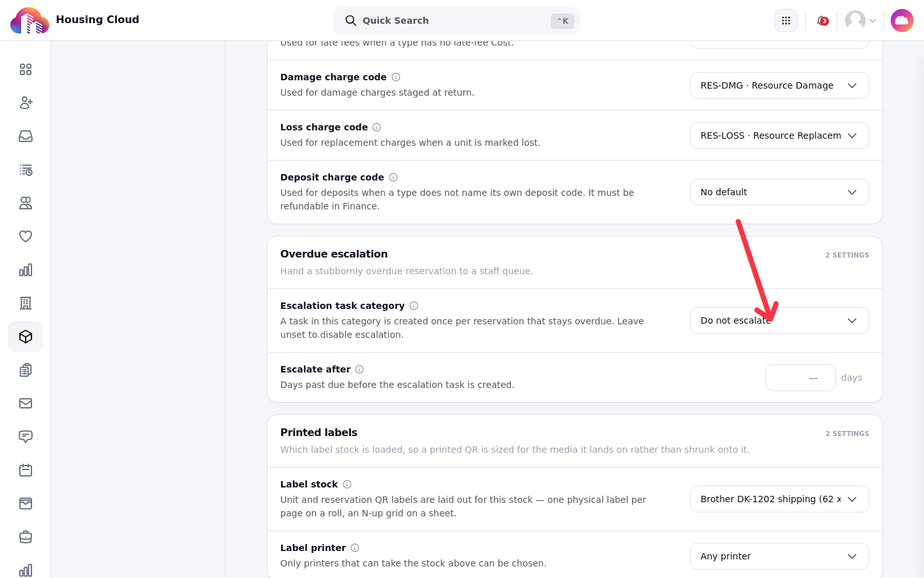Click info icon next to Damage charge code
Screen dimensions: 924x578
point(396,77)
